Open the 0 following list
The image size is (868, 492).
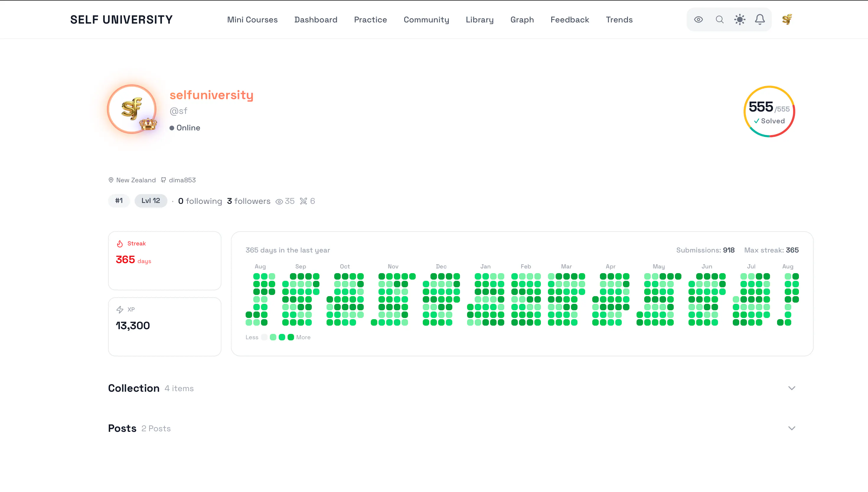200,201
